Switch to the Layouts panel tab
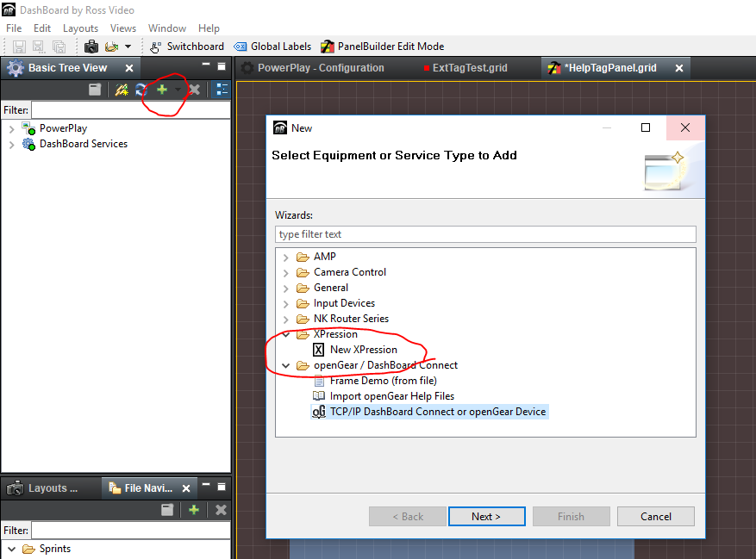Image resolution: width=756 pixels, height=559 pixels. coord(42,488)
